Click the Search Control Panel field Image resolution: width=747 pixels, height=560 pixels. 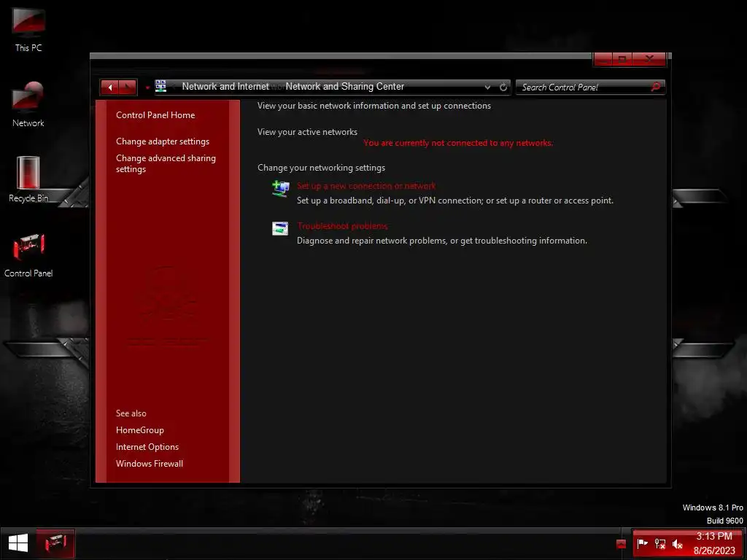coord(589,87)
